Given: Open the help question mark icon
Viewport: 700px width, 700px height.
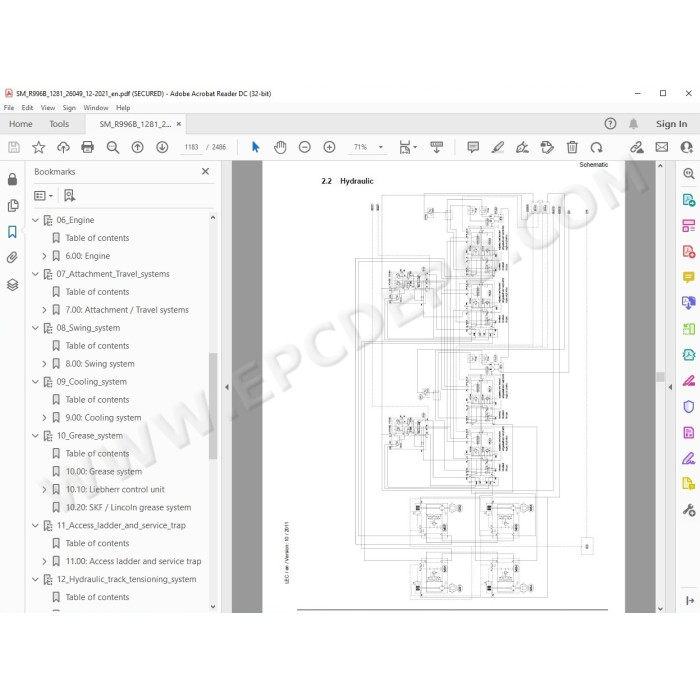Looking at the screenshot, I should [x=610, y=124].
